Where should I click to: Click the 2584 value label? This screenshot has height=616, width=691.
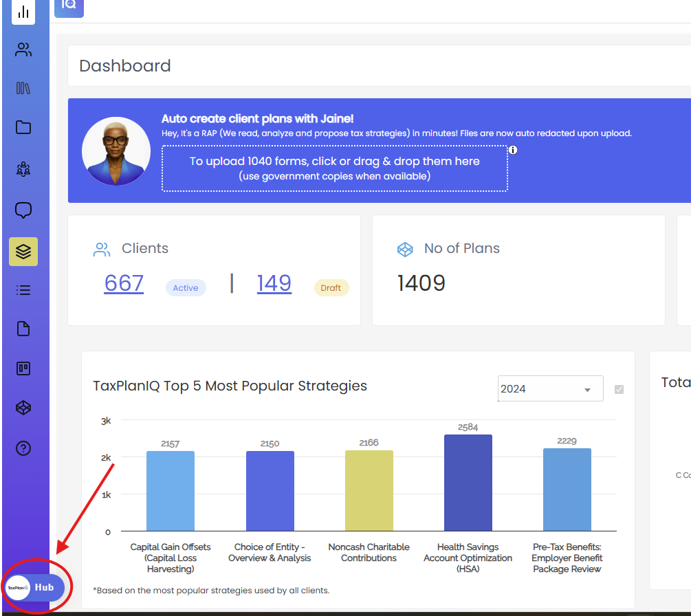pyautogui.click(x=468, y=427)
